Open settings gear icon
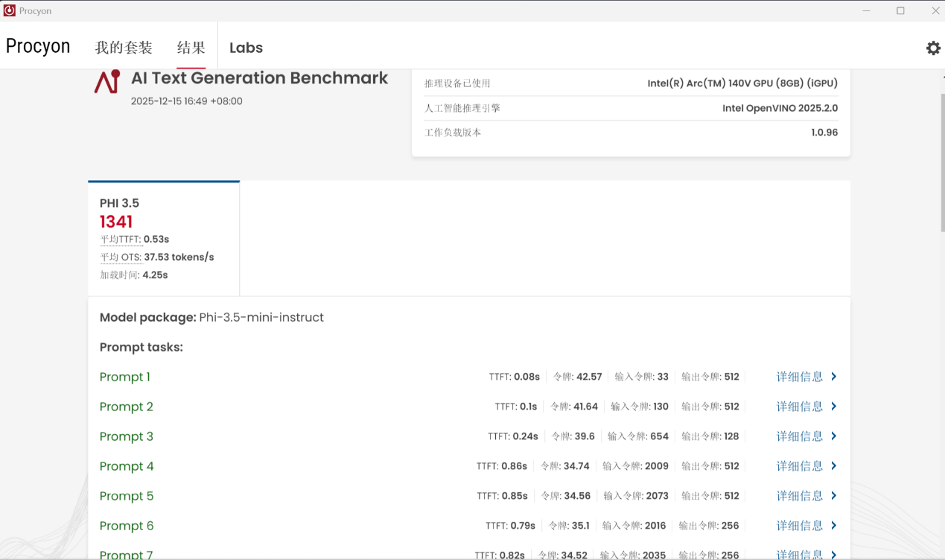Viewport: 945px width, 560px height. pyautogui.click(x=932, y=48)
